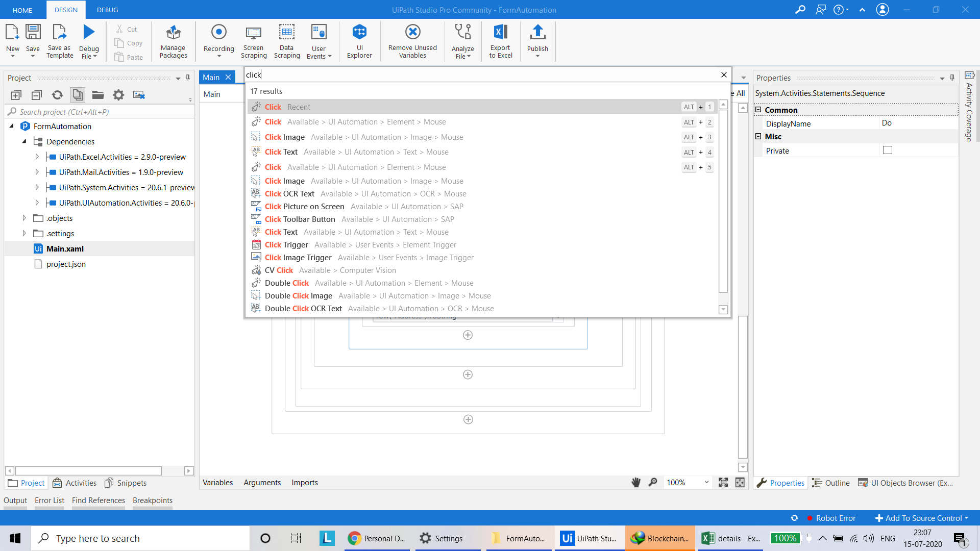Image resolution: width=980 pixels, height=551 pixels.
Task: Click magnifier zoom icon in designer footer
Action: click(653, 483)
